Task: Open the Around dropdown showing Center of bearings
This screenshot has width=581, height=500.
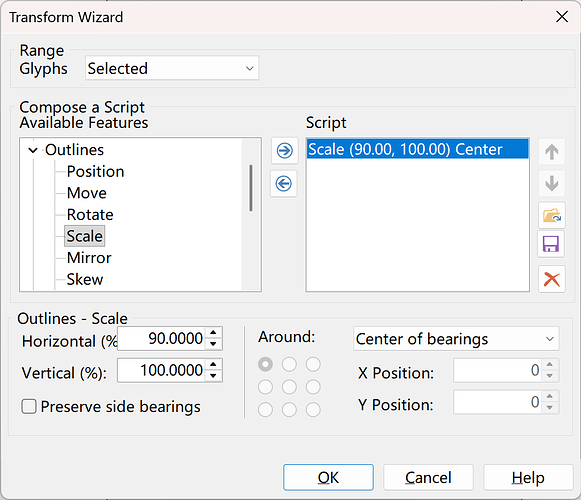Action: 456,339
